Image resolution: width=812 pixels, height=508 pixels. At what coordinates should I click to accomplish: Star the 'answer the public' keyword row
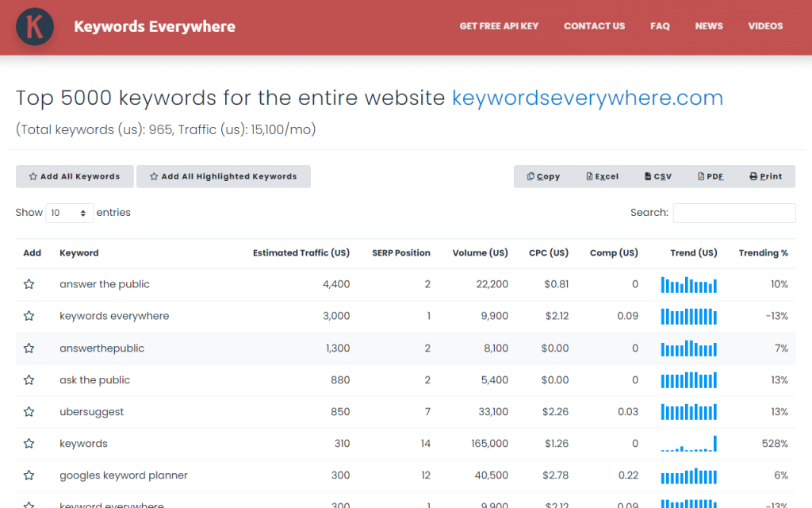pos(29,284)
